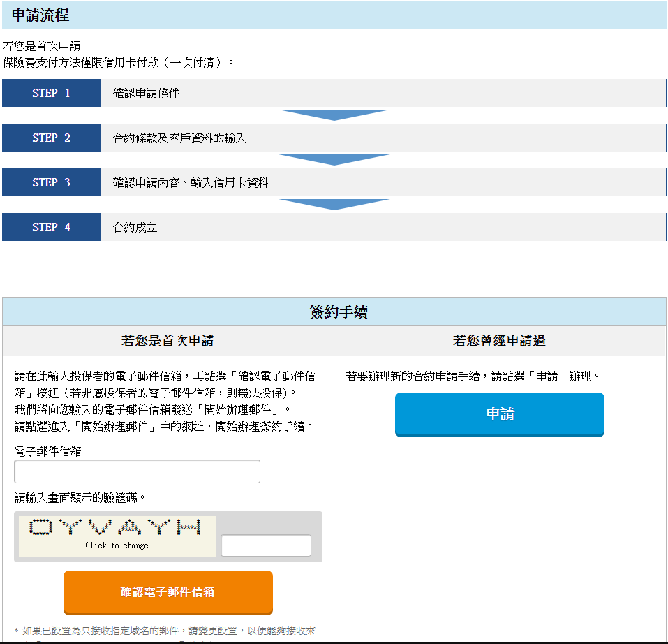Select the 確認申請條件 step text

(146, 93)
